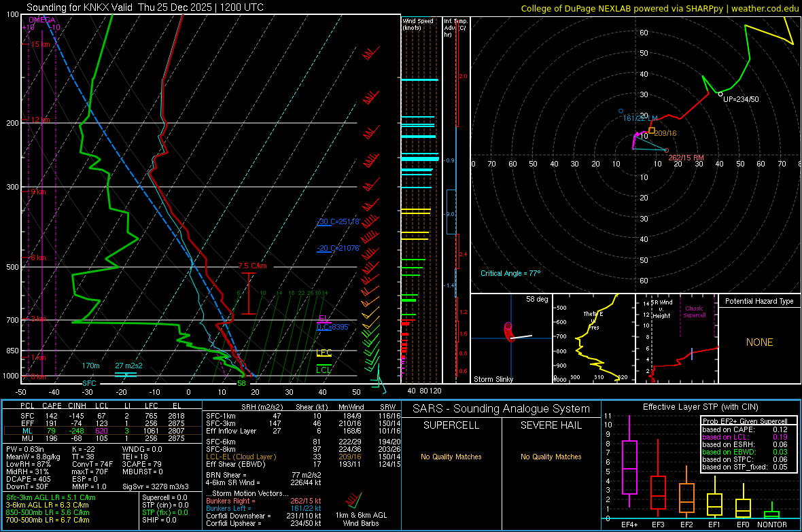Select the MU parcel row label
Image resolution: width=802 pixels, height=532 pixels.
pos(27,438)
